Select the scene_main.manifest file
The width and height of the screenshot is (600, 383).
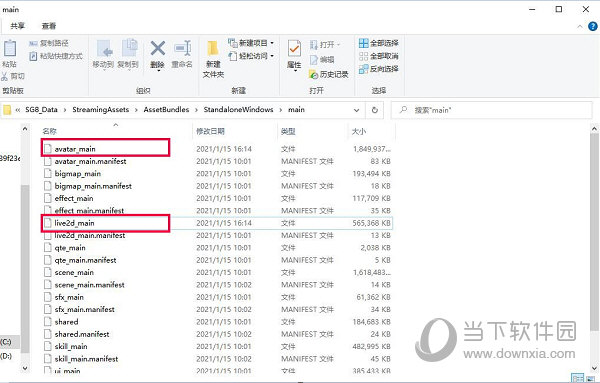[x=90, y=285]
